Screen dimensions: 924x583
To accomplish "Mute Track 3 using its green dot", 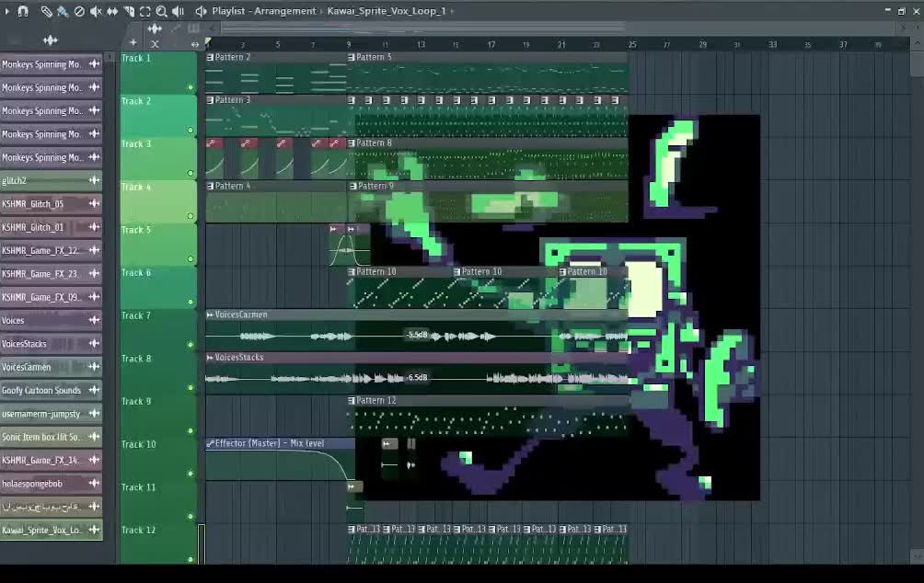I will tap(191, 173).
